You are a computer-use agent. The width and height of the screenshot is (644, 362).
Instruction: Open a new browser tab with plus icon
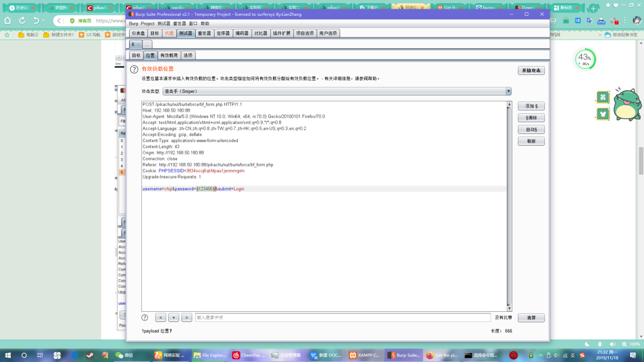pos(593,8)
